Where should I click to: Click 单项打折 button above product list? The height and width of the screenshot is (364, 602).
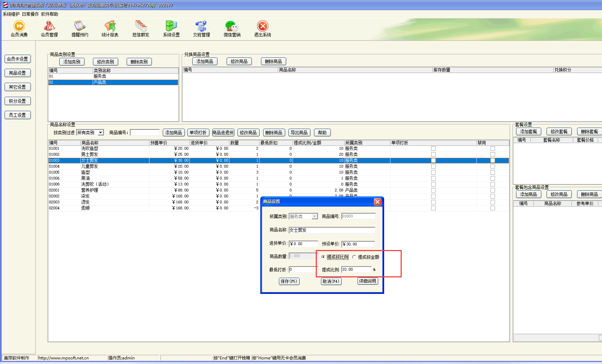pos(198,133)
